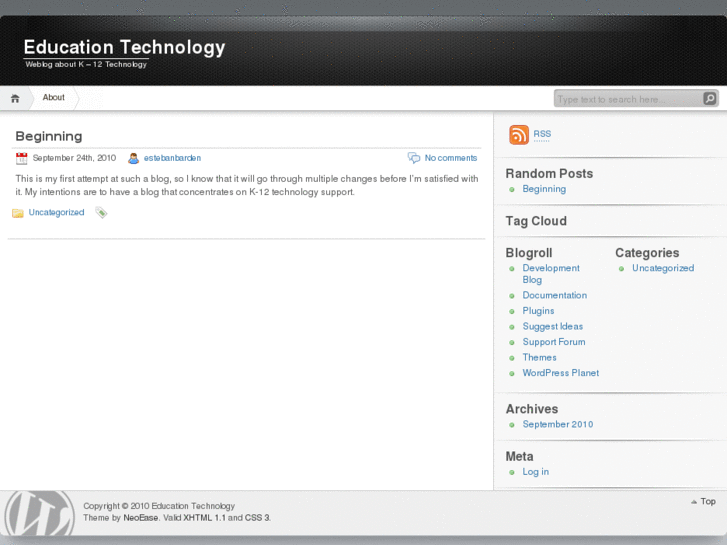Click the Log in link
This screenshot has width=727, height=545.
coord(536,472)
